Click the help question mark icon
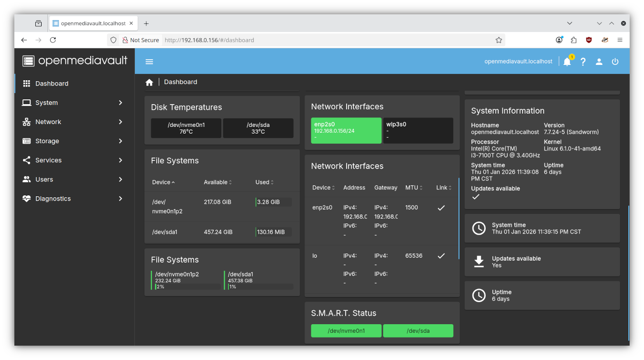 [583, 62]
